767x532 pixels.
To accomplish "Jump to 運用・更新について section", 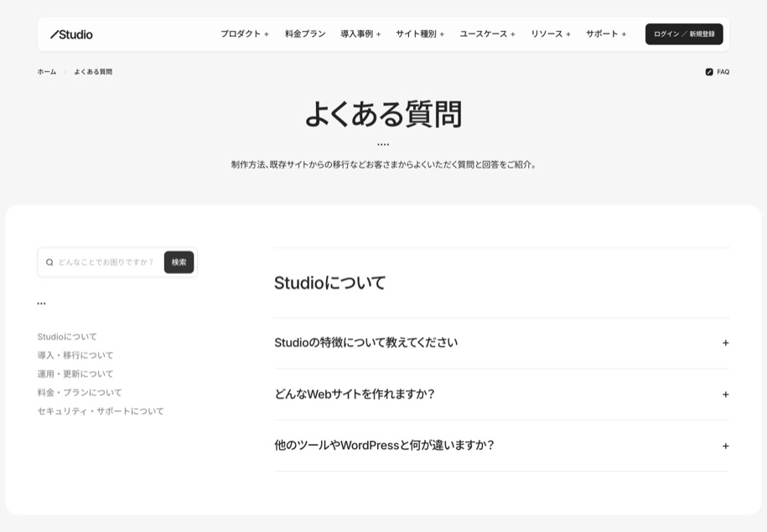I will (75, 374).
